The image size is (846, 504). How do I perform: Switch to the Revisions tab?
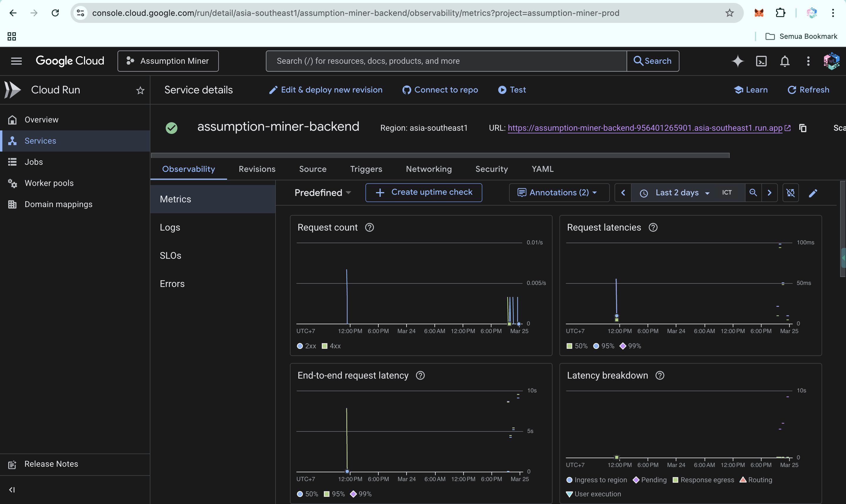[x=257, y=169]
